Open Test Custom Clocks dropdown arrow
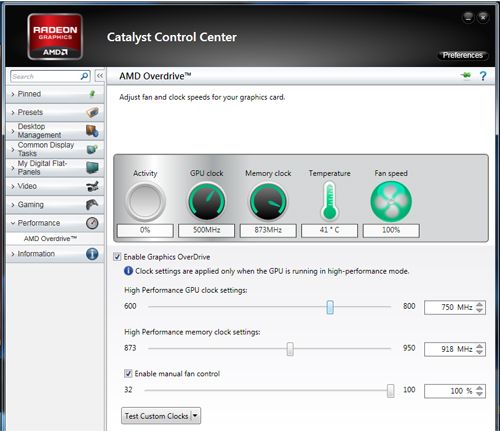 (195, 416)
